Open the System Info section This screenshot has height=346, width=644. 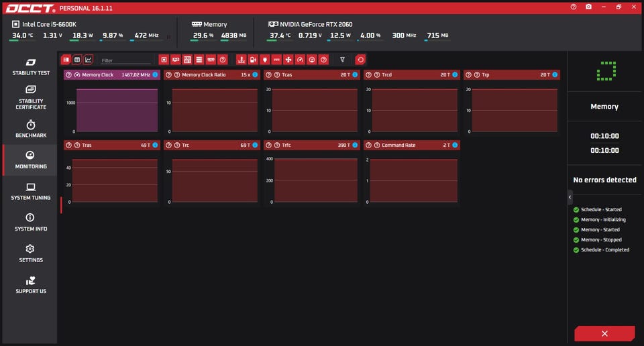click(31, 223)
